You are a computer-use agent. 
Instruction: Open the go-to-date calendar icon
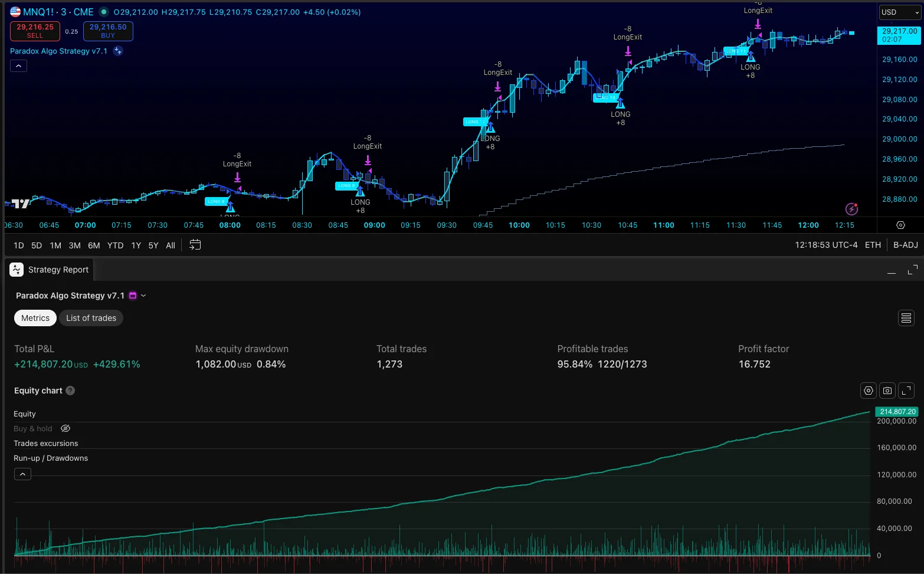point(195,245)
